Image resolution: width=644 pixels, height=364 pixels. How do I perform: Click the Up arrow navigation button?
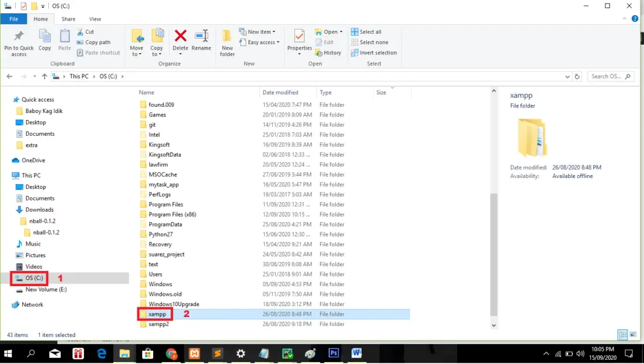[x=45, y=77]
